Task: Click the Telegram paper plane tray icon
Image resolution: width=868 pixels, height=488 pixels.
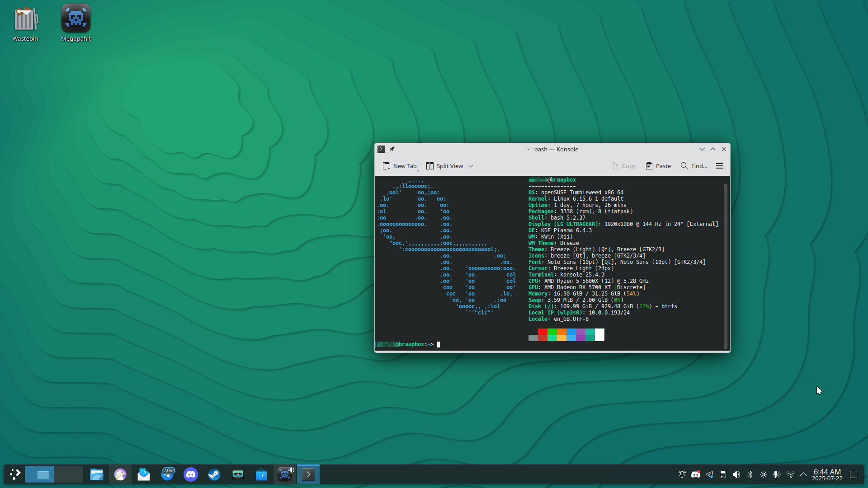Action: pos(709,474)
